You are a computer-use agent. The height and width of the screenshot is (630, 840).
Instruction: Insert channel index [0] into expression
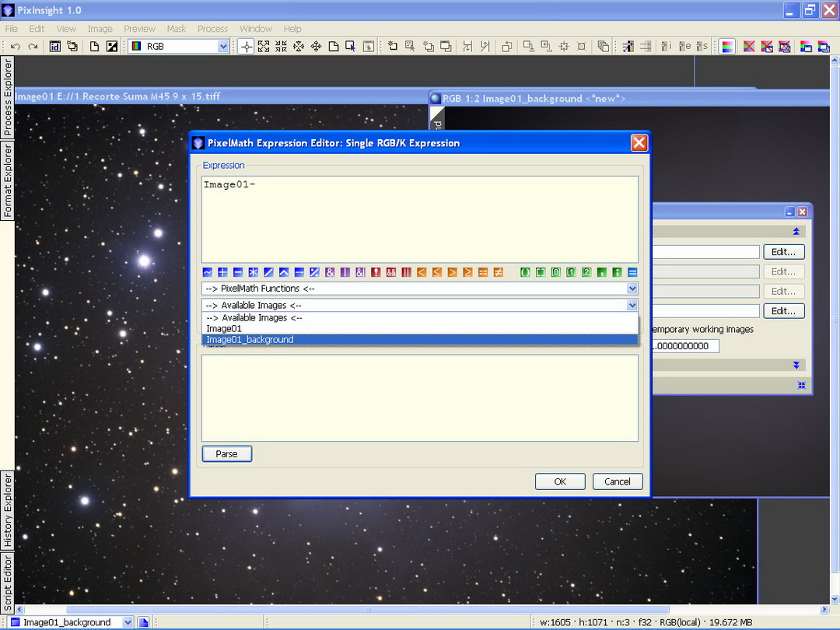click(x=555, y=272)
